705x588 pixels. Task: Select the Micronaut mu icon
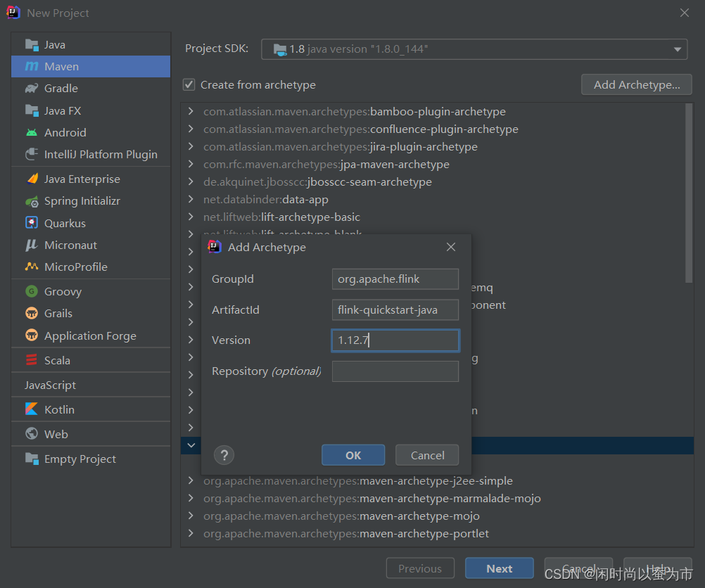[32, 245]
